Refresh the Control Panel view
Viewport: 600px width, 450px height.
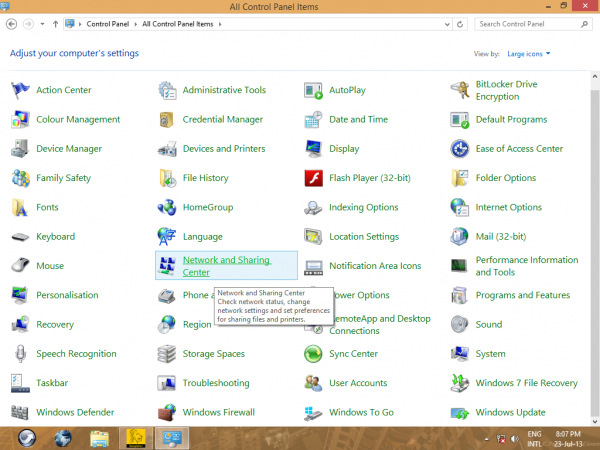tap(460, 24)
